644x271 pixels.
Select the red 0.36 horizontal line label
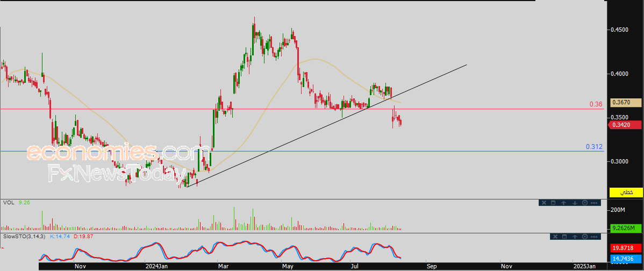click(596, 104)
